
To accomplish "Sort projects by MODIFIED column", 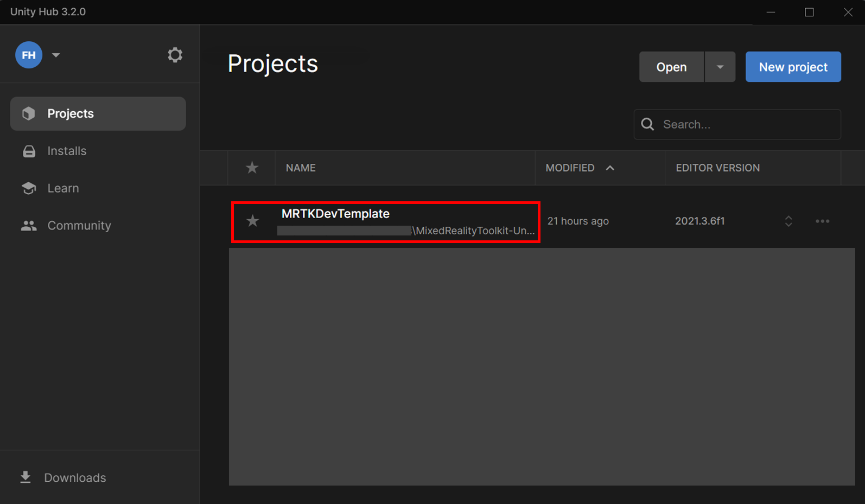I will click(570, 168).
